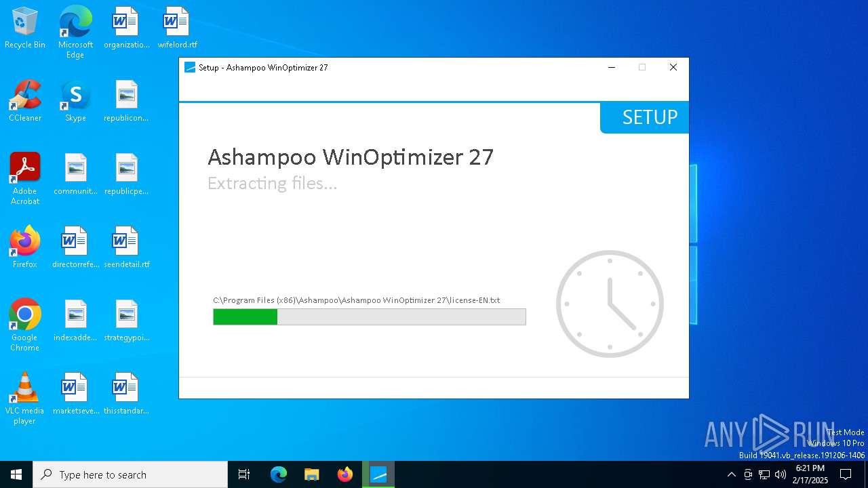868x488 pixels.
Task: Click the Ashampoo setup taskbar button
Action: [378, 474]
